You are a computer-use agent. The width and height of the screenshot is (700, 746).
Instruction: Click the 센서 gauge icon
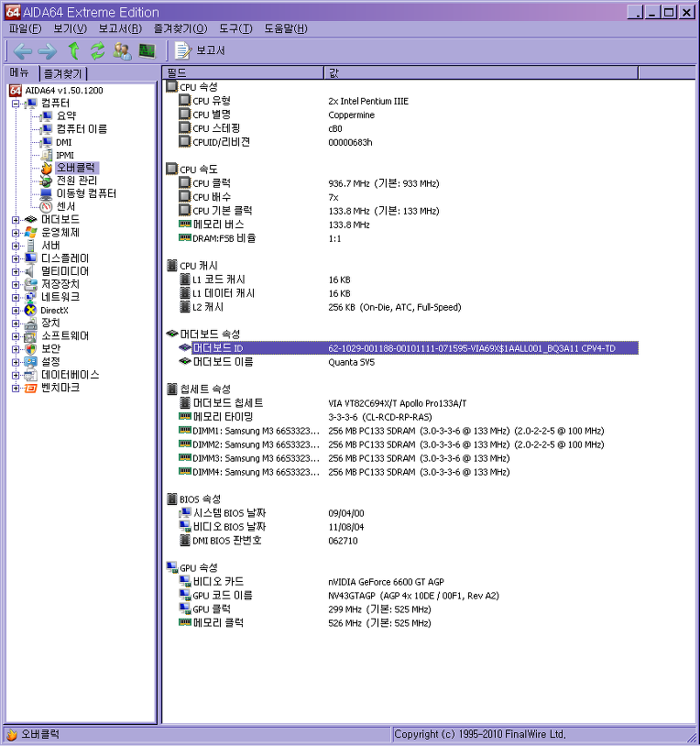[46, 207]
